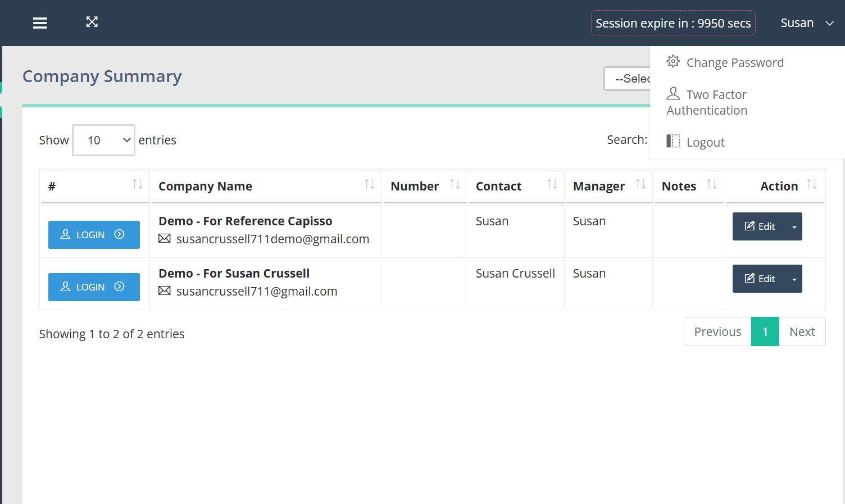Click the gear icon for Change Password
The height and width of the screenshot is (504, 845).
[673, 62]
